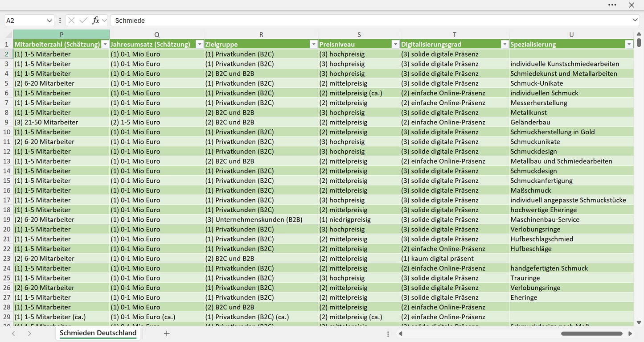This screenshot has width=644, height=342.
Task: Select row 23 header
Action: pyautogui.click(x=7, y=258)
